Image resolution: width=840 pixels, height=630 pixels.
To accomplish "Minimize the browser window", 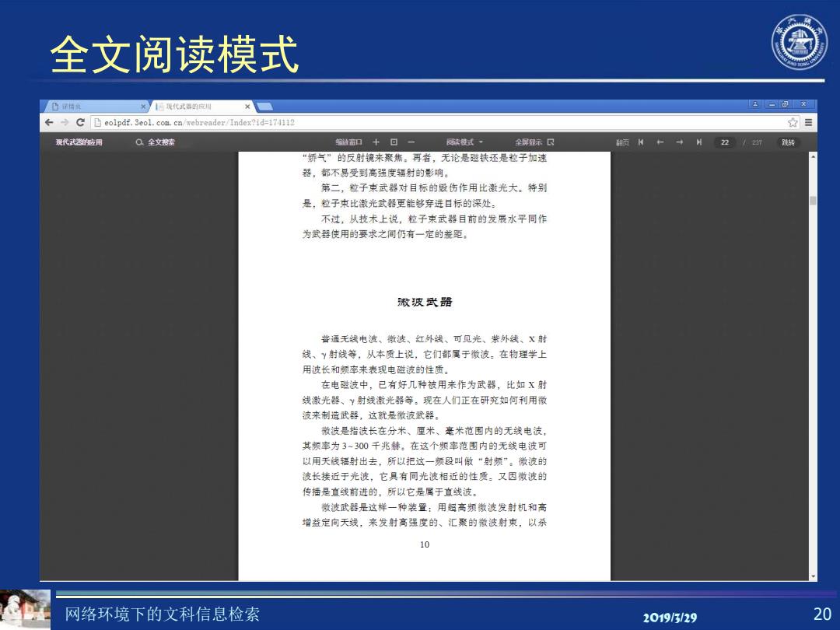I will (772, 104).
